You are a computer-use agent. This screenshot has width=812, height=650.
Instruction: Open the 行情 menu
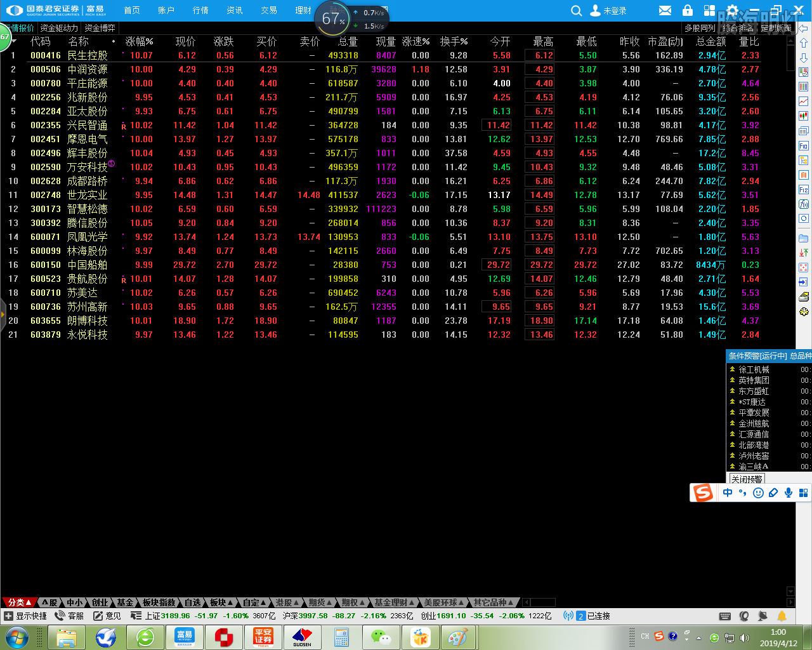pyautogui.click(x=200, y=10)
